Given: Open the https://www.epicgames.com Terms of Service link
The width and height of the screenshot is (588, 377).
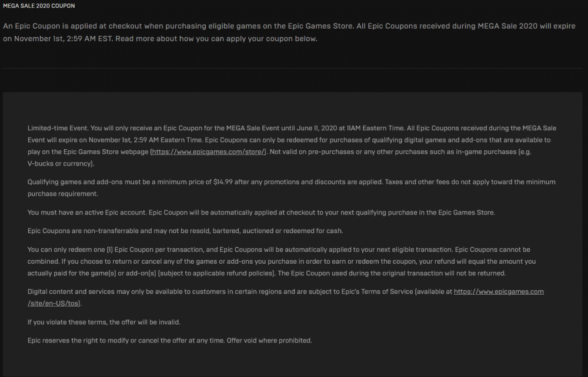Looking at the screenshot, I should point(499,291).
